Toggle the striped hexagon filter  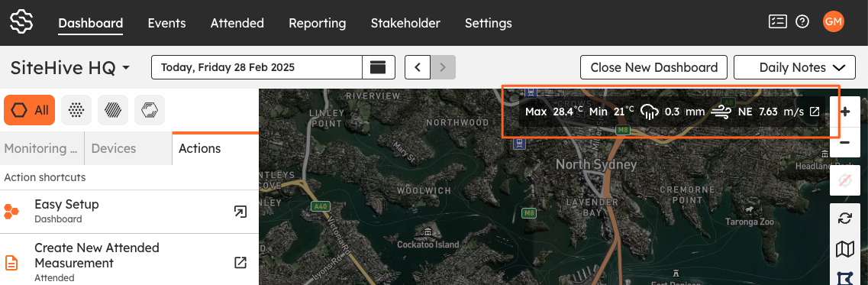click(113, 110)
